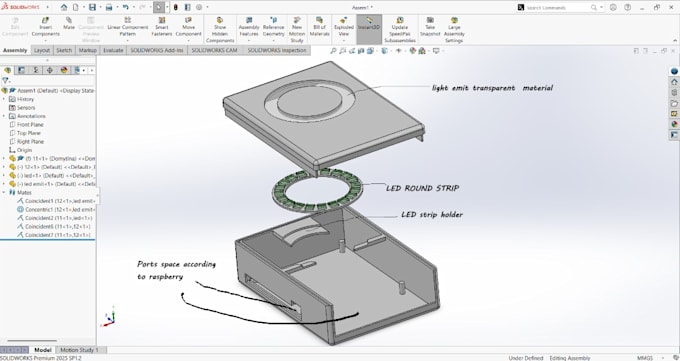Expand the (f) 11<1> component node
The height and width of the screenshot is (361, 680).
(4, 158)
